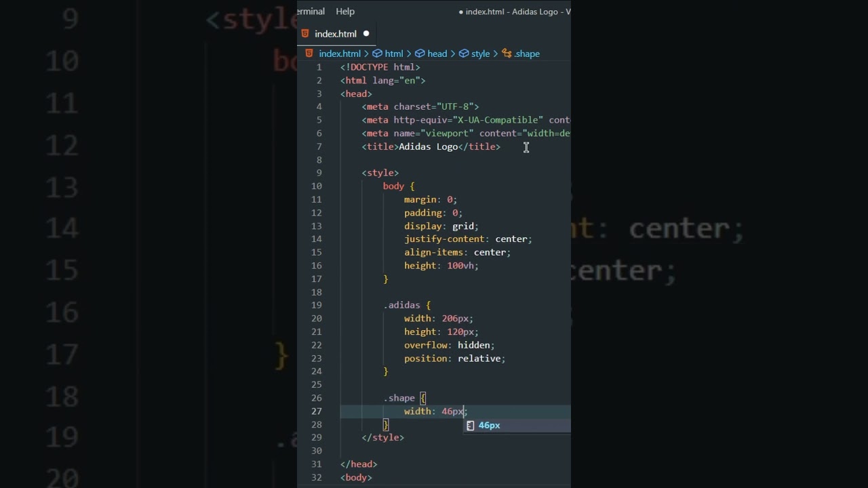Click the viewport meta tag on line 6

466,134
